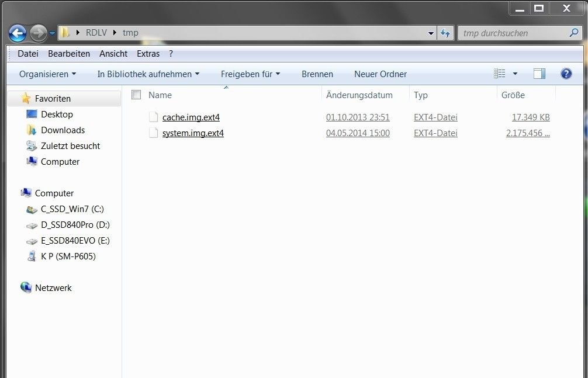This screenshot has height=378, width=588.
Task: Open recent locations dropdown beside Forward arrow
Action: (52, 33)
